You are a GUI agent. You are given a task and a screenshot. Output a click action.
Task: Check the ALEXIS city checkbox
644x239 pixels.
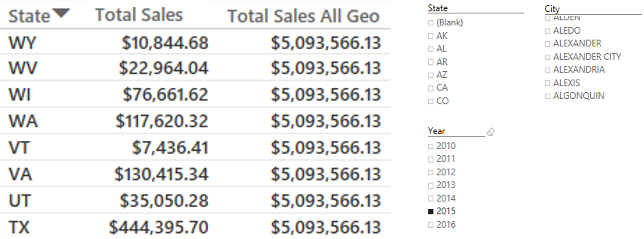548,83
